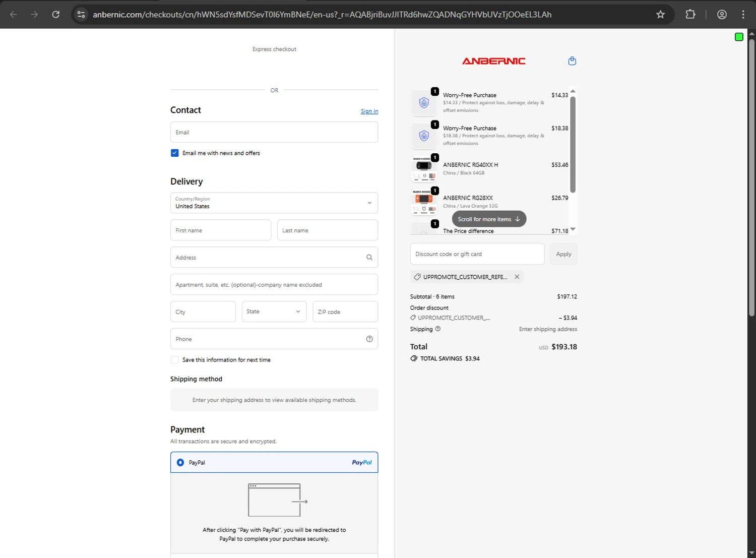Click $18.38 Worry-Free Purchase shield thumbnail
This screenshot has width=756, height=558.
click(x=424, y=136)
